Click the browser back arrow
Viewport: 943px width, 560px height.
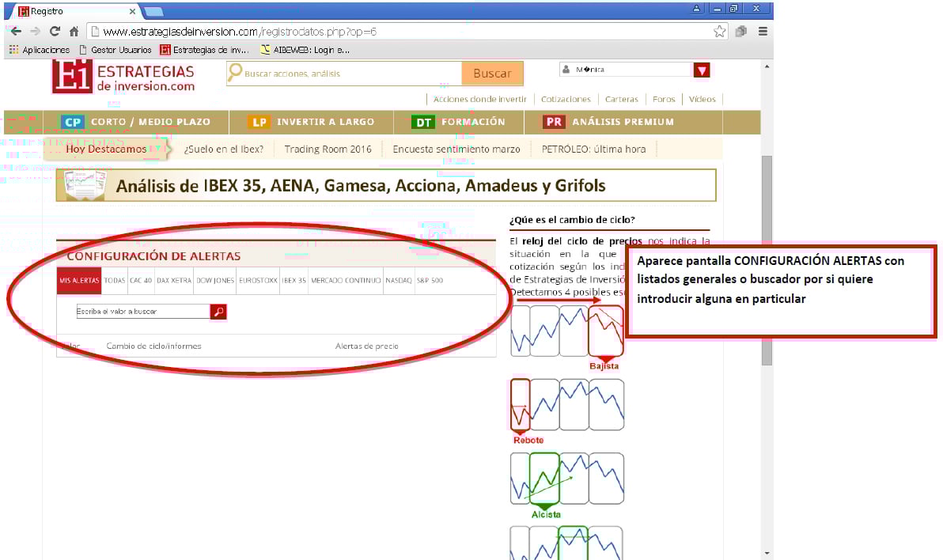click(17, 32)
